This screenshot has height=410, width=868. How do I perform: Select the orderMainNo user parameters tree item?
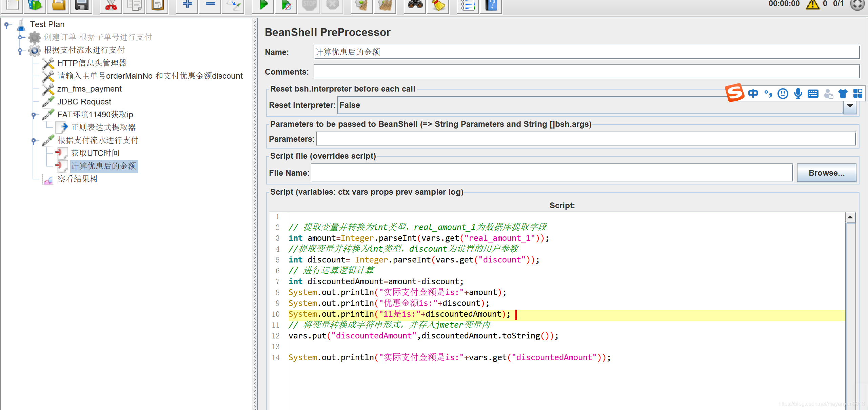pos(150,76)
